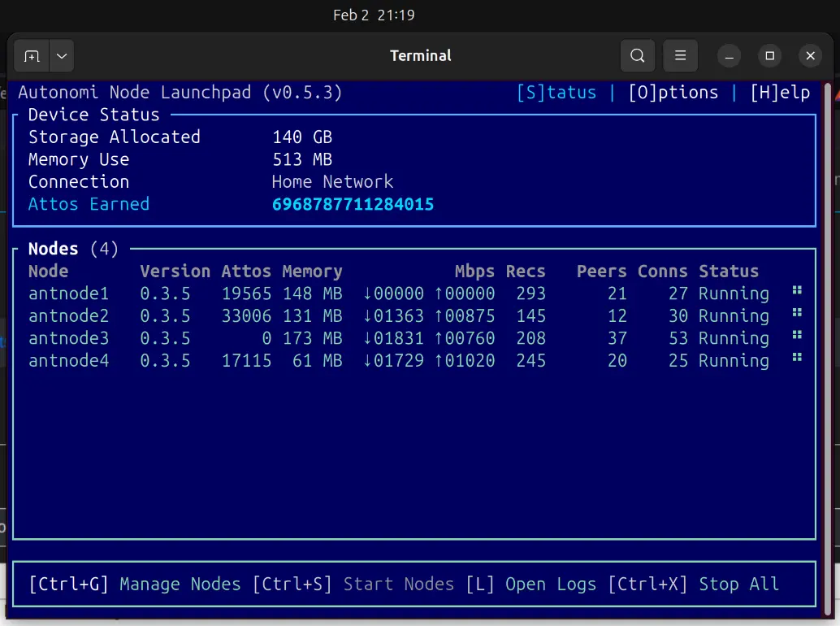Screen dimensions: 840x626
Task: Minimize the Terminal window
Action: tap(729, 56)
